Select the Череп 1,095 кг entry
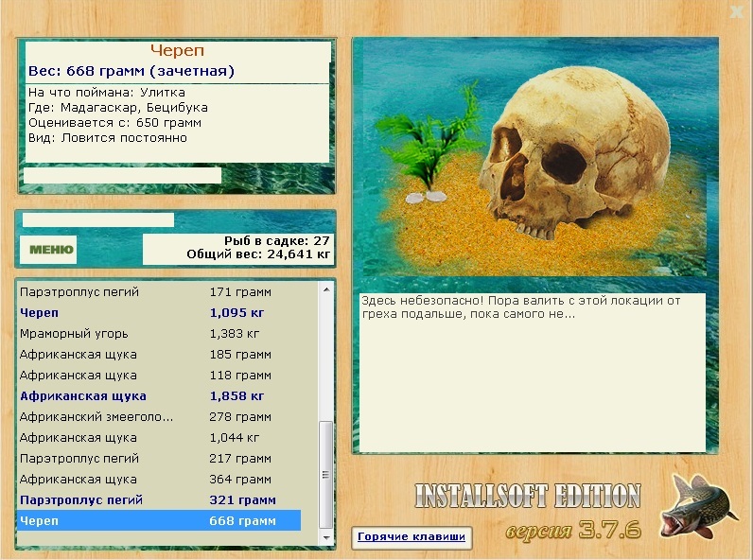This screenshot has height=560, width=753. [159, 313]
